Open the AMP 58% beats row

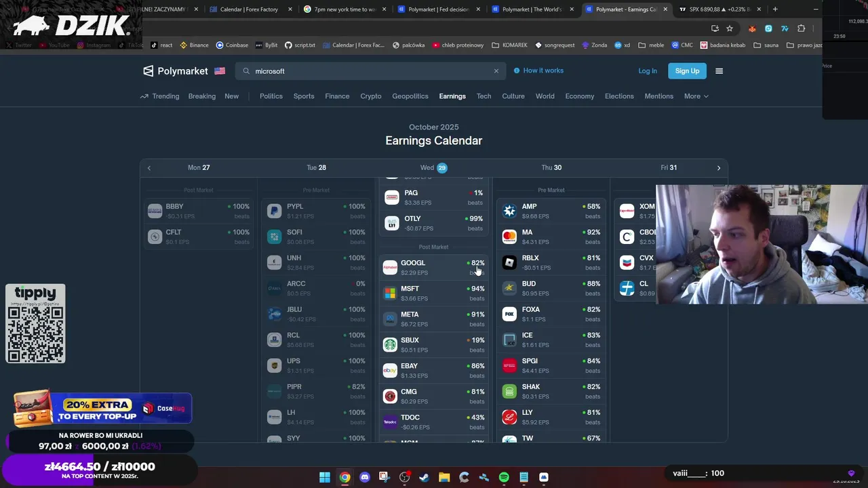[x=551, y=211]
